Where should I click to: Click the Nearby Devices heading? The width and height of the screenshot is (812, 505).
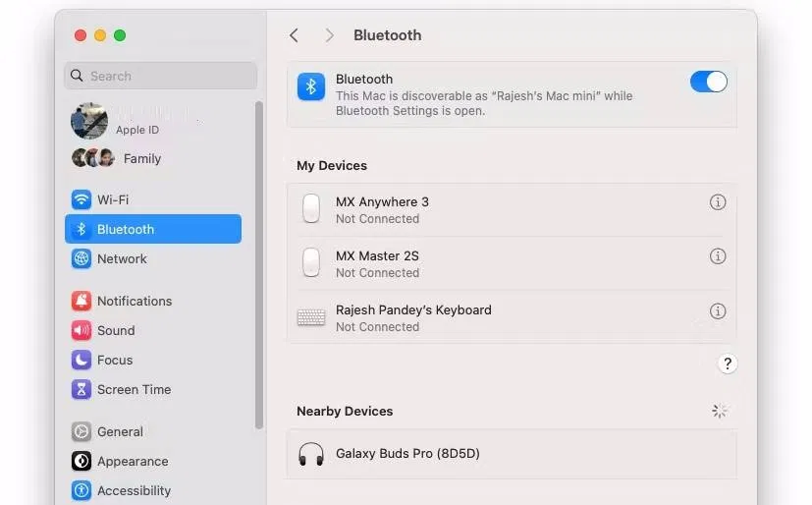coord(345,412)
